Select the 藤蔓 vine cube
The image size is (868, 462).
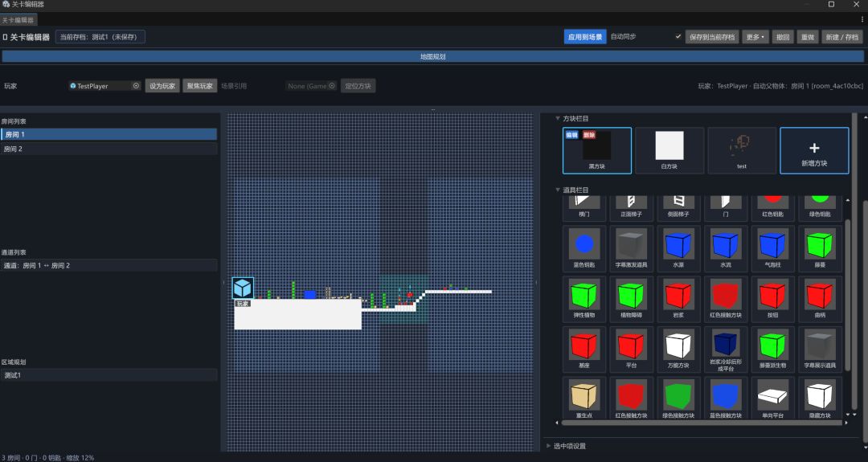tap(820, 248)
